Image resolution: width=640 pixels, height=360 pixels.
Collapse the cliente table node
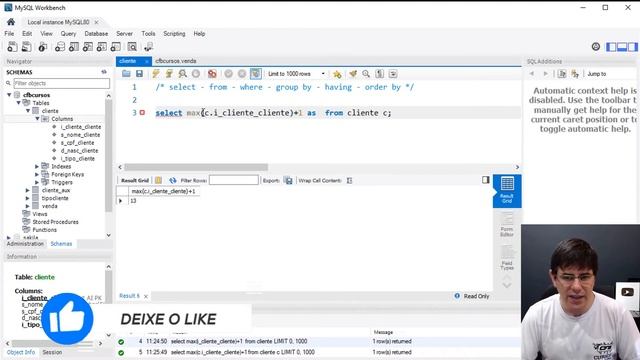[x=28, y=111]
